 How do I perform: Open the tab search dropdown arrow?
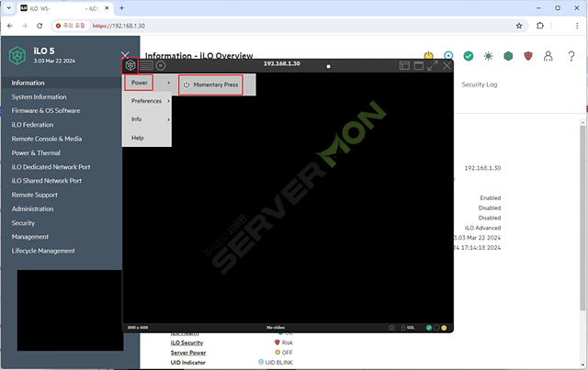(x=8, y=8)
